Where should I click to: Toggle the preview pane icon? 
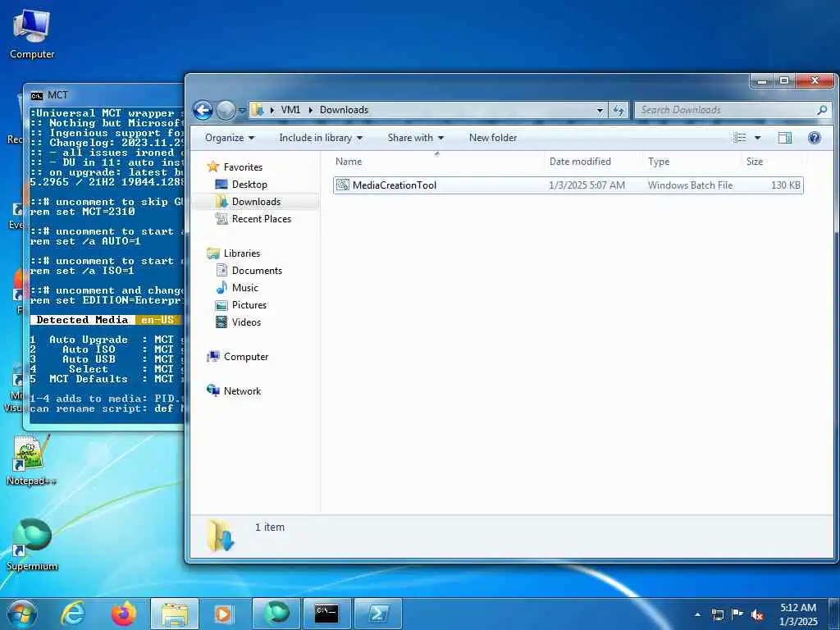[785, 138]
